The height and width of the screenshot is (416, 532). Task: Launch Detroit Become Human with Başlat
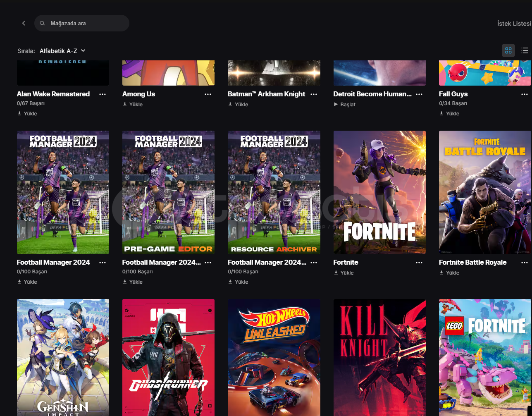[x=345, y=105]
